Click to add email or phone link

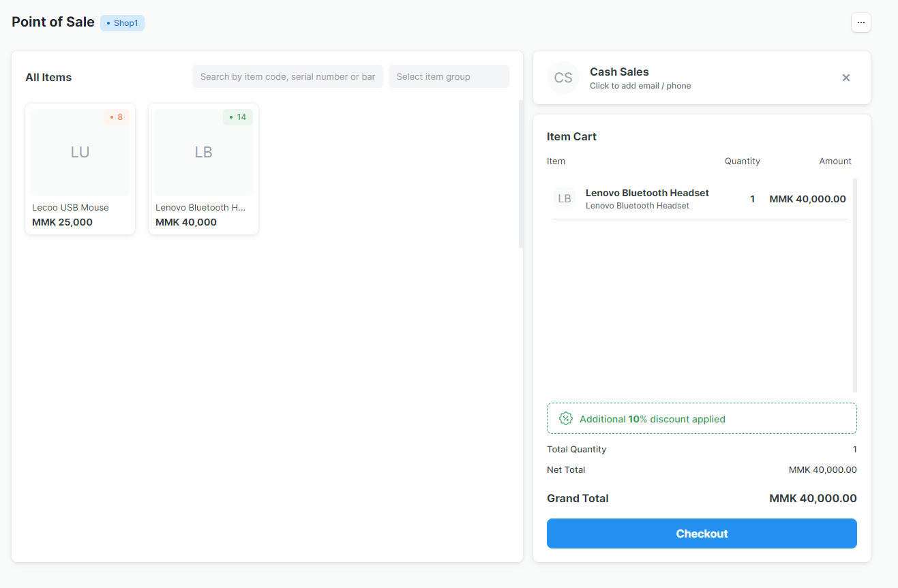640,85
